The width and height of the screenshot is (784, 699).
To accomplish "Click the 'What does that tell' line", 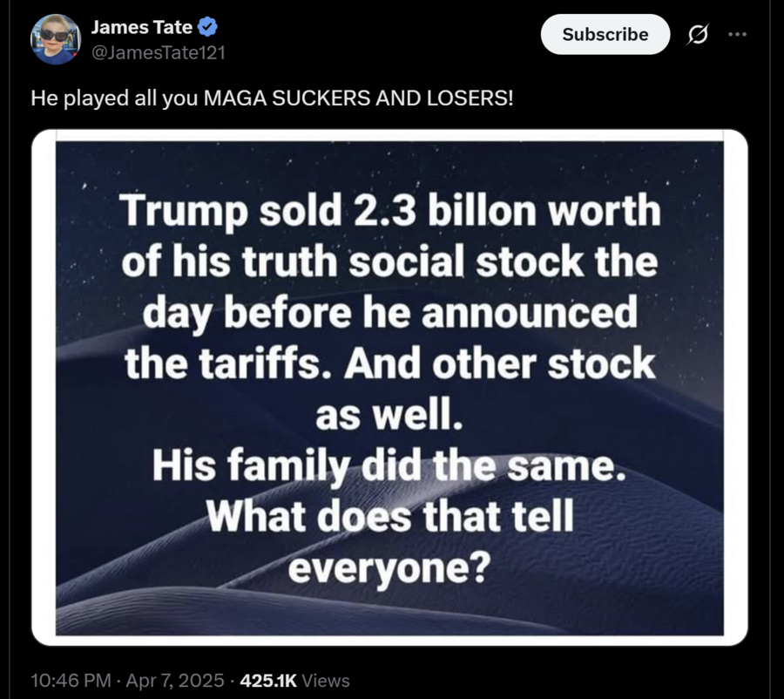I will (x=389, y=516).
